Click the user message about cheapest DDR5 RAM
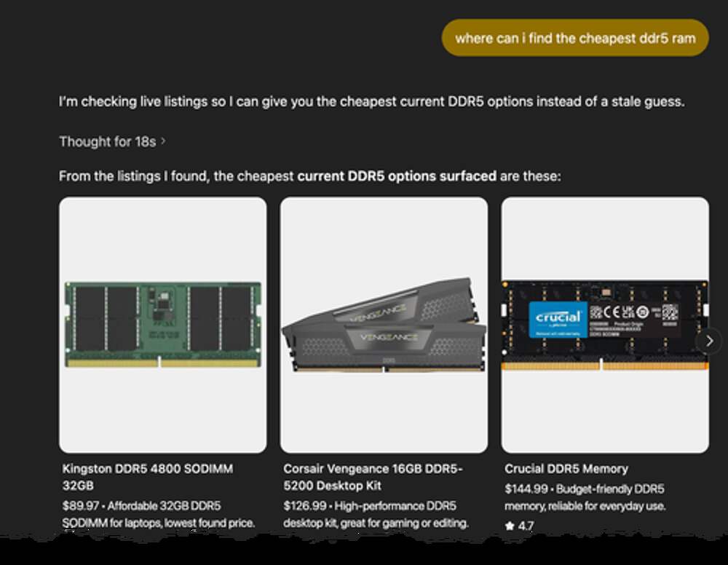 pos(575,38)
